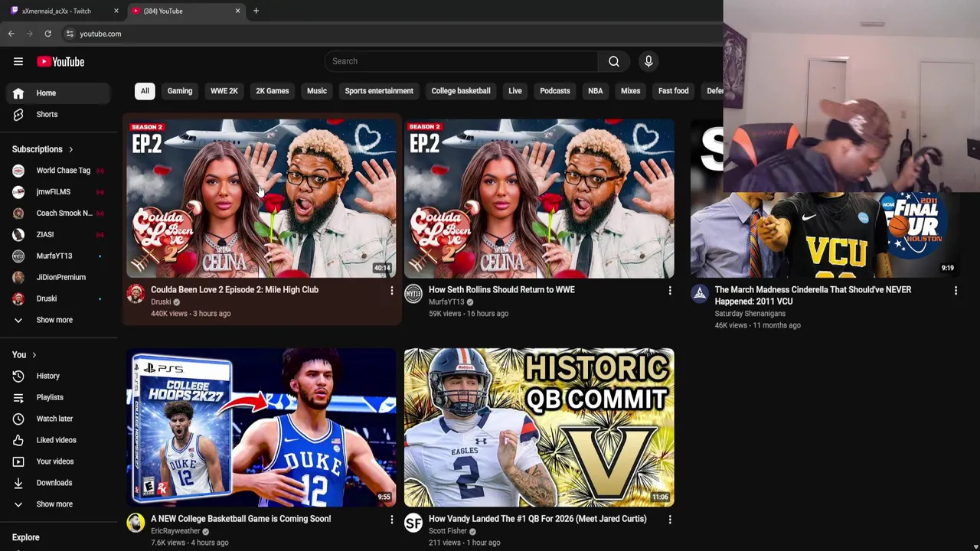Select the All filter chip
The width and height of the screenshot is (980, 551).
[145, 91]
